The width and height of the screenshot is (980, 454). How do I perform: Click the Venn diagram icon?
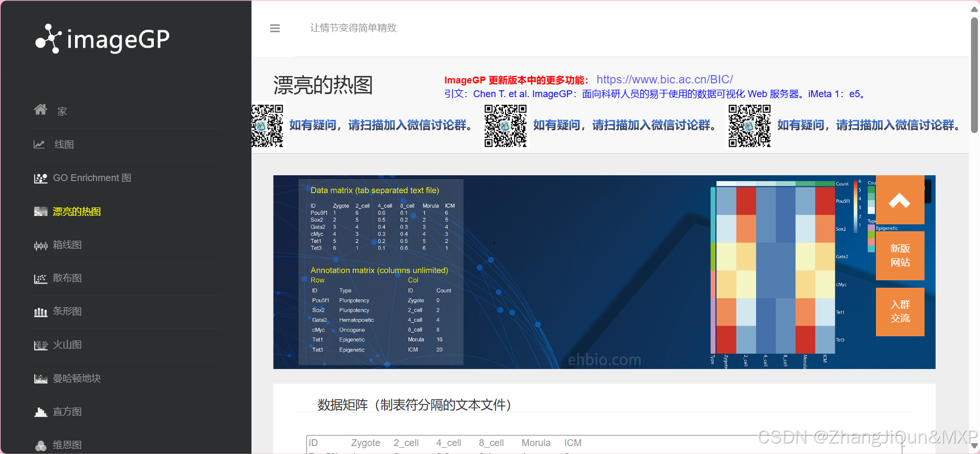(41, 446)
